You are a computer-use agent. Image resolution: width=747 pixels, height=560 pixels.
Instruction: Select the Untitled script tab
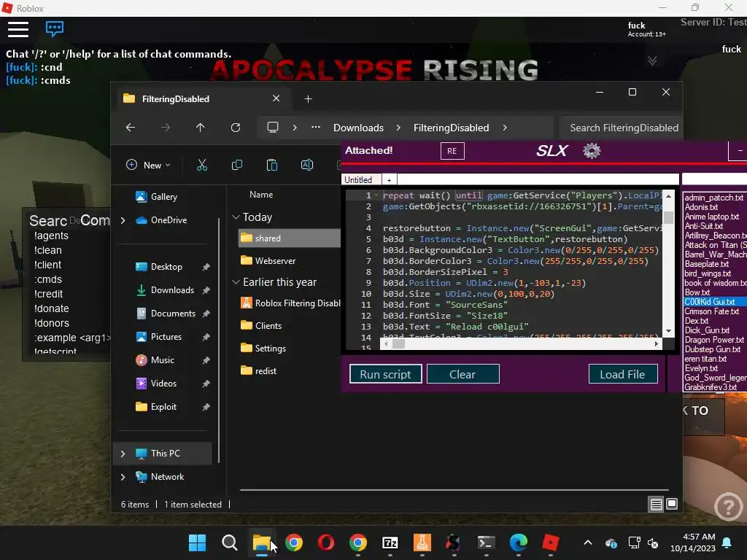(x=360, y=179)
